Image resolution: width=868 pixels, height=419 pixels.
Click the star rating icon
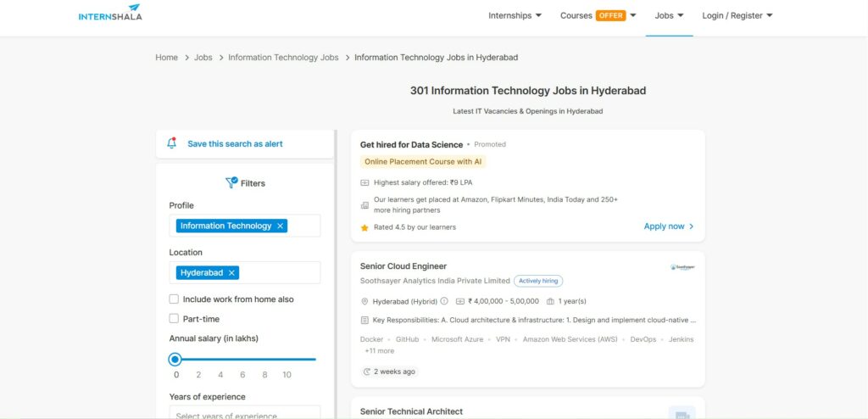point(364,227)
